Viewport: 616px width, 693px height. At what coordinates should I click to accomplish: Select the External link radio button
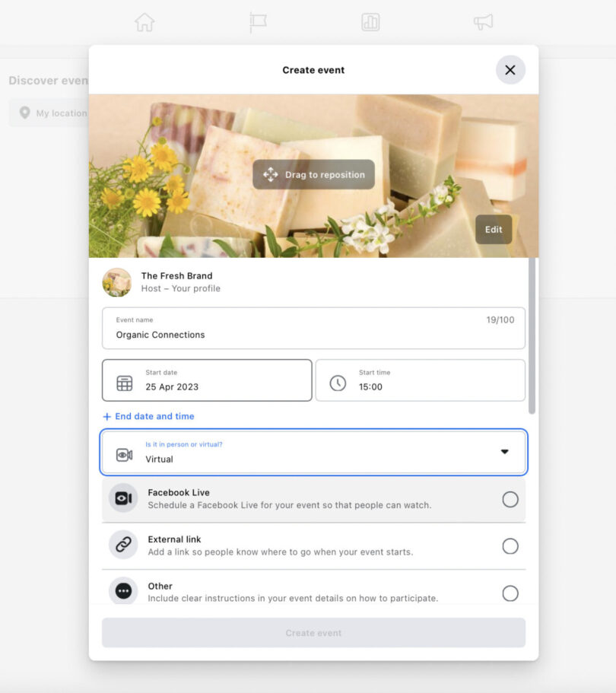[x=510, y=546]
